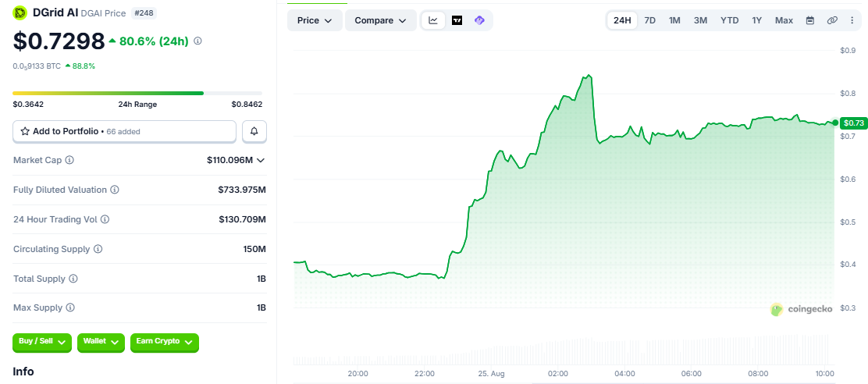Expand the Market Cap chevron

261,160
